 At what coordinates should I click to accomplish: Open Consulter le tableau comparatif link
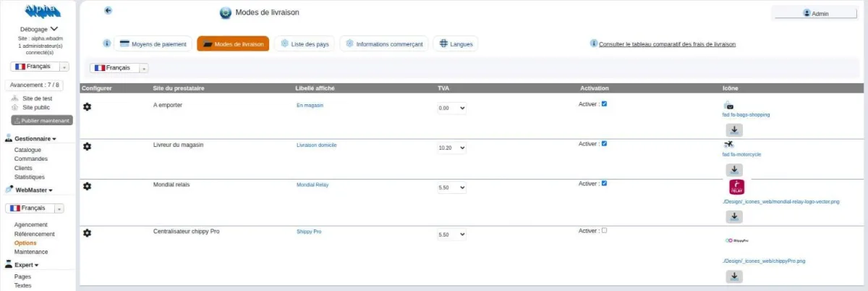click(x=667, y=44)
